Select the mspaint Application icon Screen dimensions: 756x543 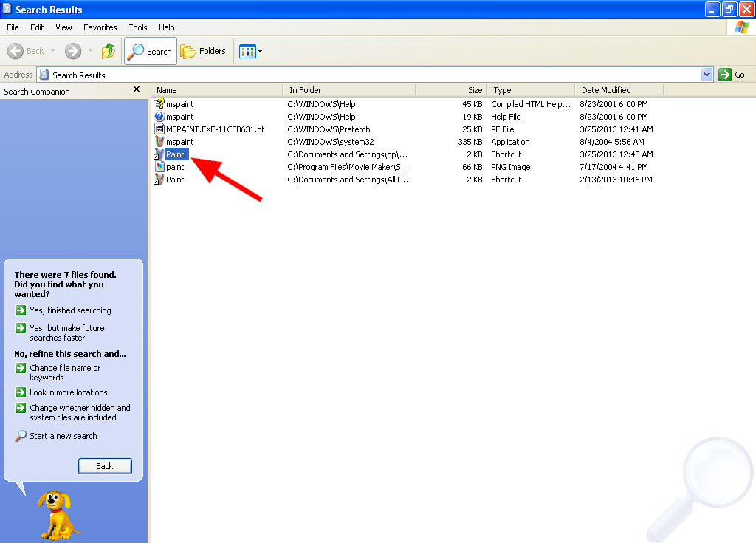159,141
